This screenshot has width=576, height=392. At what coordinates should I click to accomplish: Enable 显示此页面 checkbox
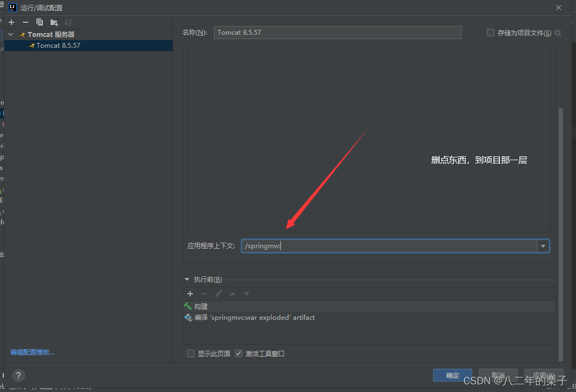191,353
